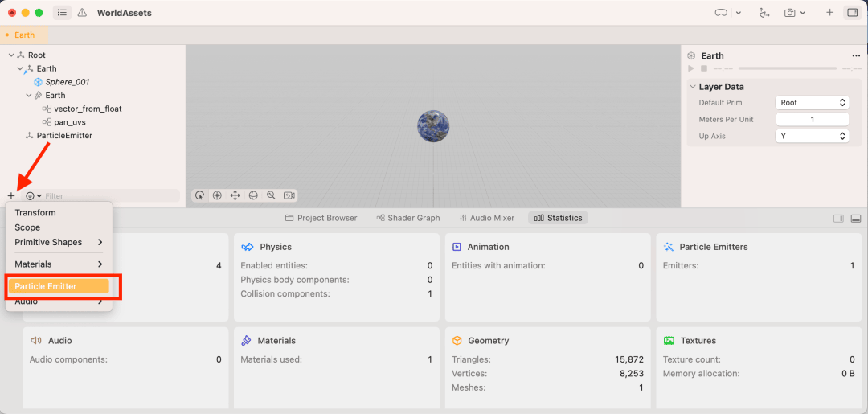The width and height of the screenshot is (868, 414).
Task: Click the Triangles value 15,872
Action: click(x=628, y=359)
